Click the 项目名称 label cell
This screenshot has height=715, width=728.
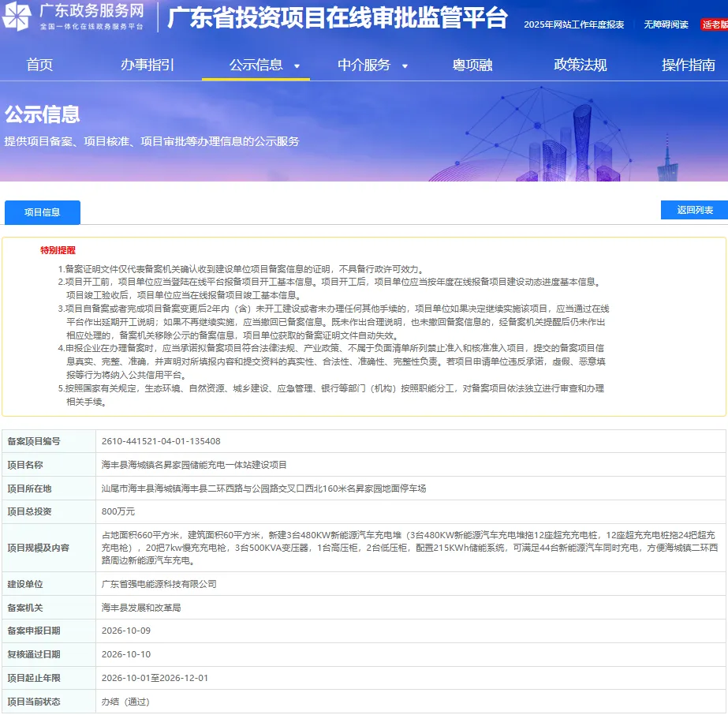click(49, 465)
